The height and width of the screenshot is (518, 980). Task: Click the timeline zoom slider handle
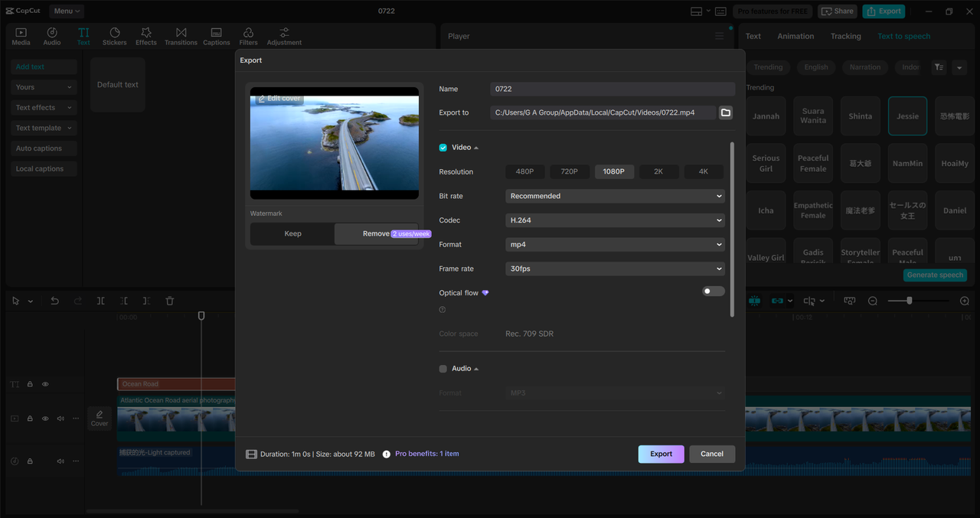pyautogui.click(x=910, y=301)
